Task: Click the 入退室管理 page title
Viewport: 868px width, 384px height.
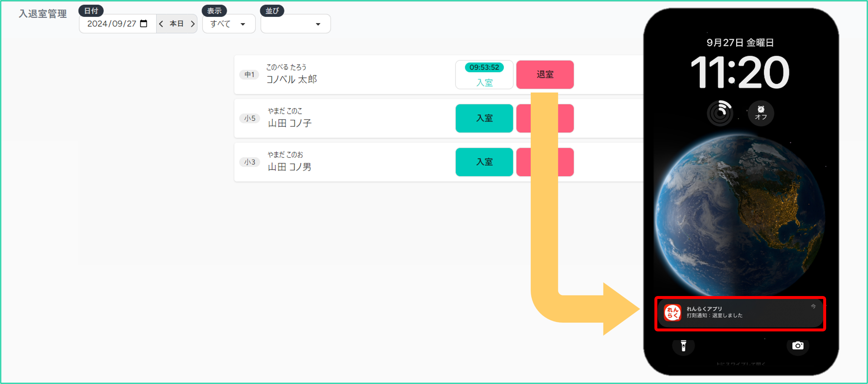Action: coord(43,14)
